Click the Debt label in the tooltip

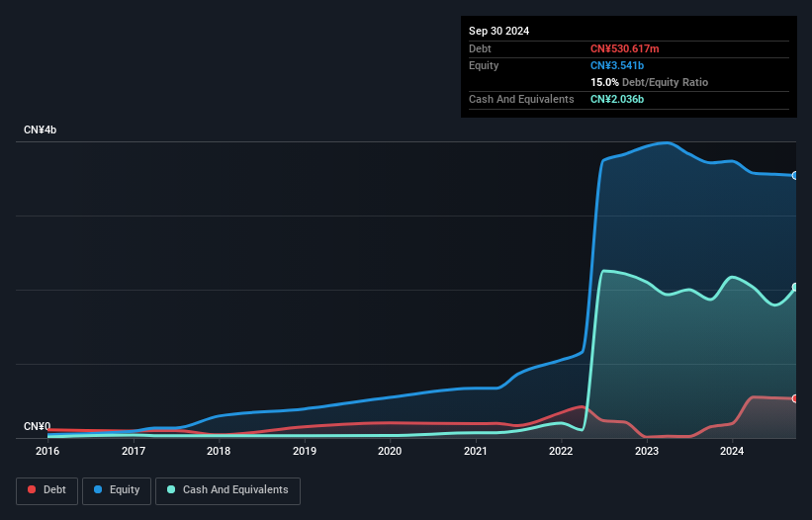click(480, 48)
